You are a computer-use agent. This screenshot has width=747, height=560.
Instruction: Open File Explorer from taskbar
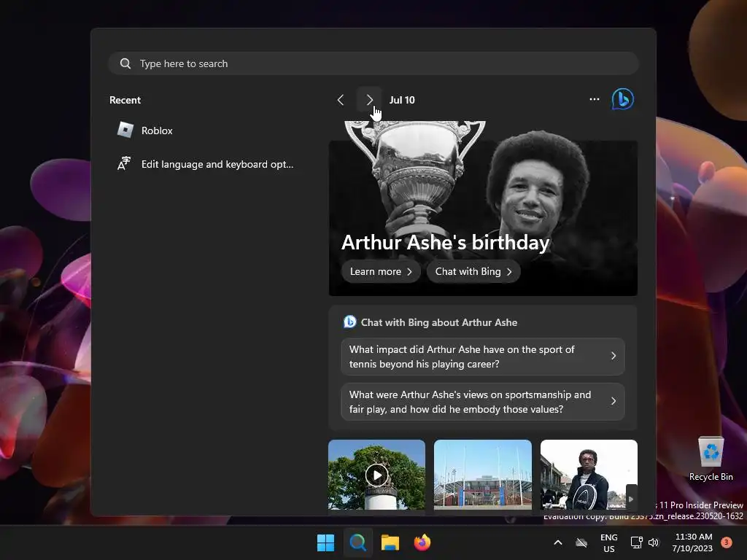point(390,542)
